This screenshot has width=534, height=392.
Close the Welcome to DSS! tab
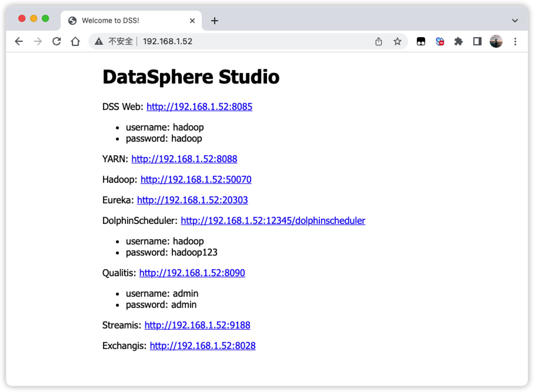point(192,21)
